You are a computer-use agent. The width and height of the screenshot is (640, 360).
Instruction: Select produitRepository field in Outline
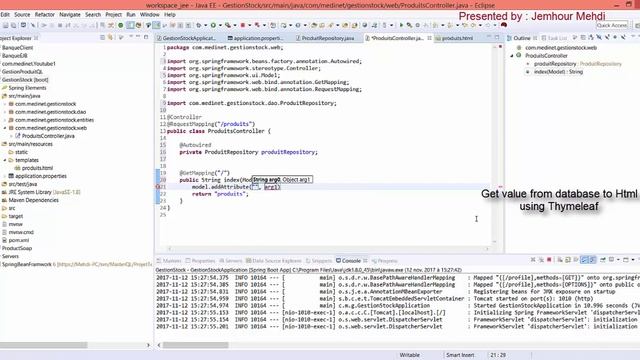pos(574,64)
